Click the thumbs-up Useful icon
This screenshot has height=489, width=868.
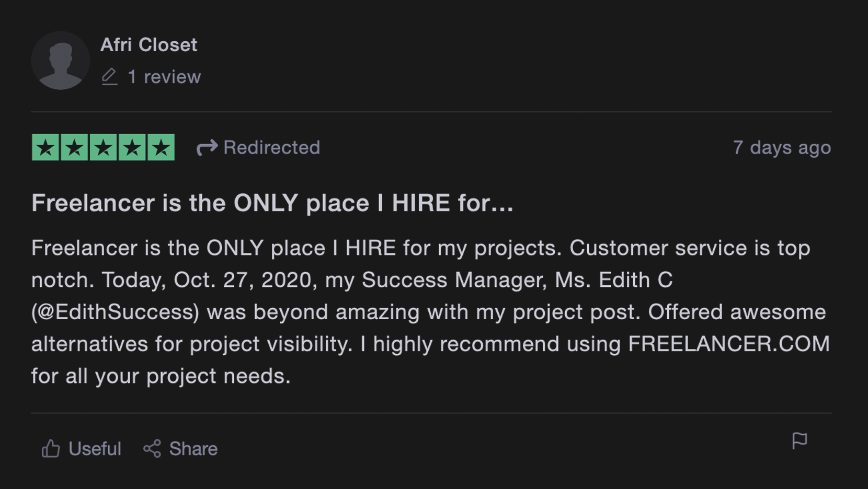[51, 449]
